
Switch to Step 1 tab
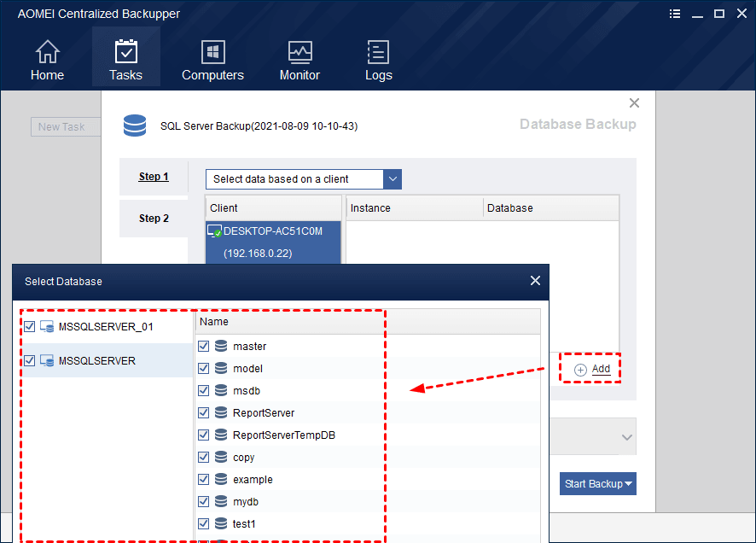pyautogui.click(x=154, y=177)
